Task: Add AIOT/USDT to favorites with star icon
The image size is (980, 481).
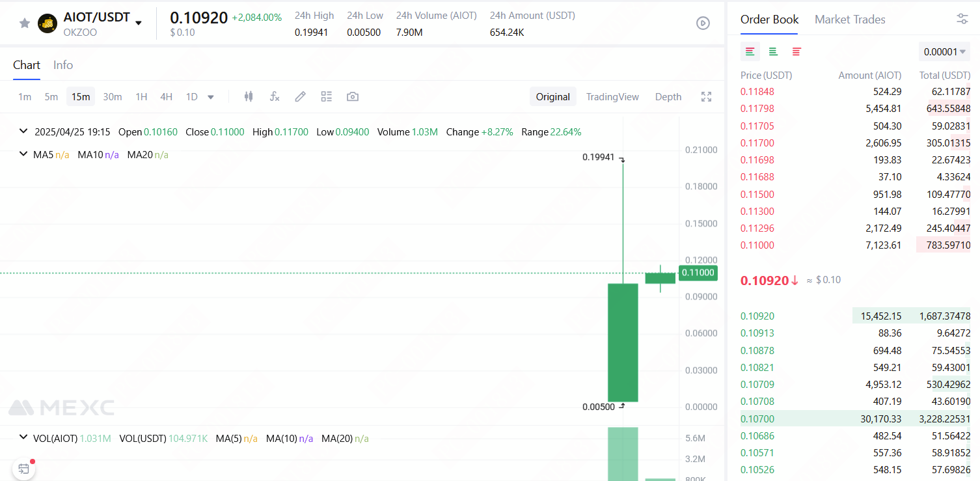Action: click(25, 23)
